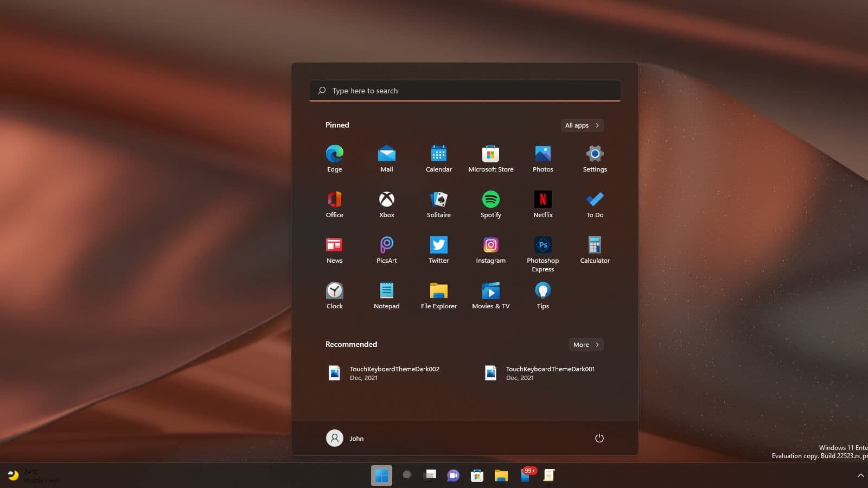868x488 pixels.
Task: Click the power button
Action: [x=599, y=438]
